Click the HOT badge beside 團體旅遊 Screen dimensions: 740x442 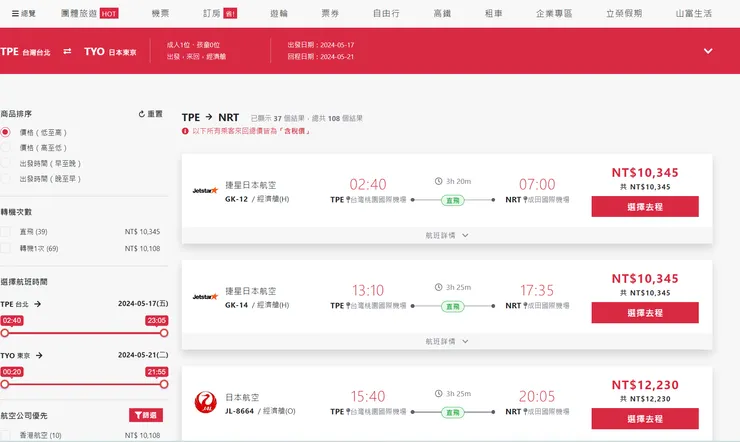[109, 14]
